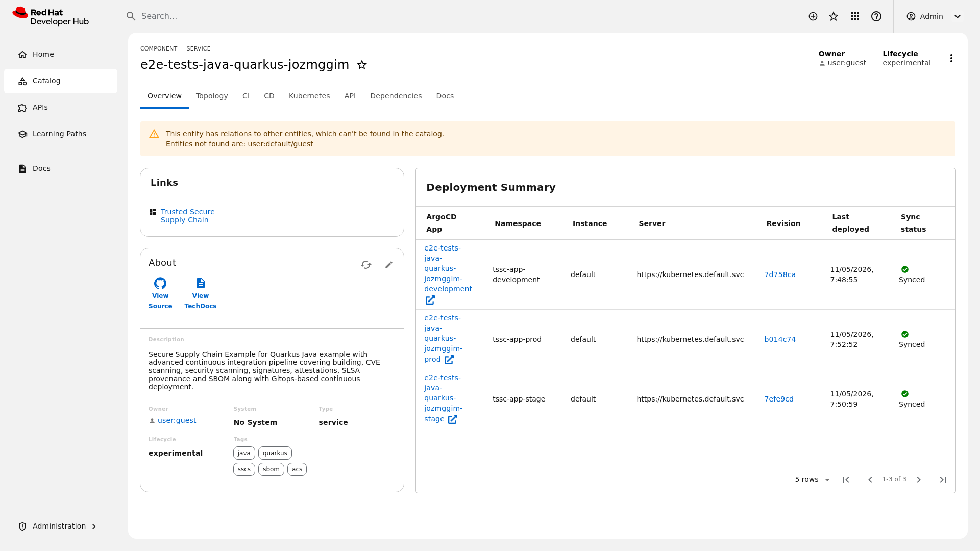Open the 5 rows page size dropdown
The width and height of the screenshot is (980, 551).
click(x=813, y=480)
